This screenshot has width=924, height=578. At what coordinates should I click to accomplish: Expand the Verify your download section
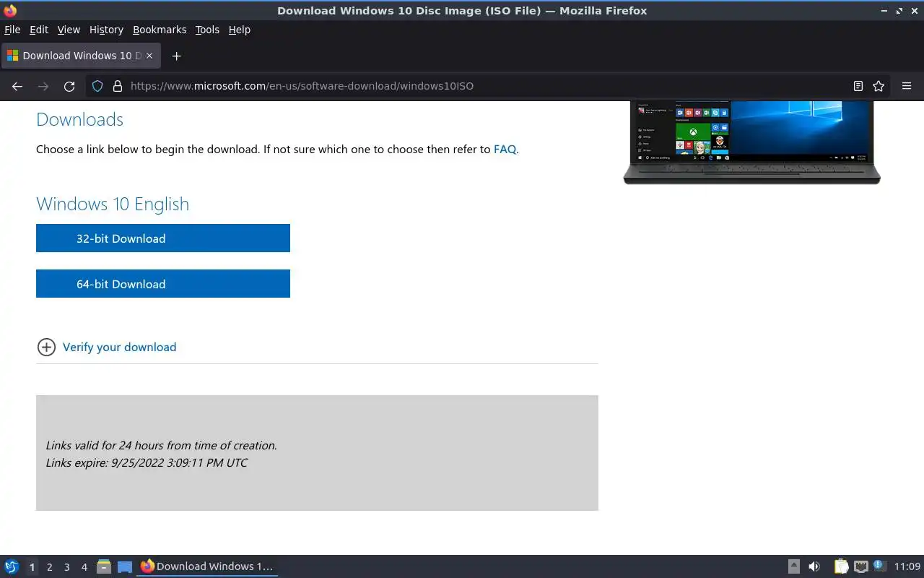pos(46,348)
